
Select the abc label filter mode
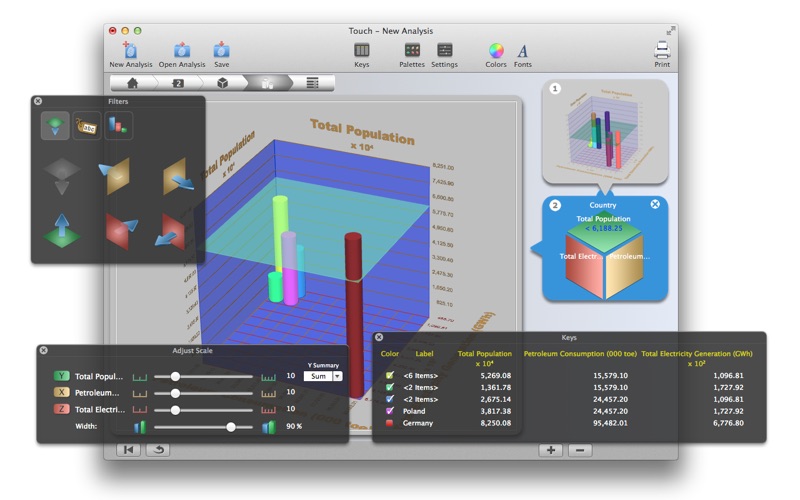pos(87,126)
